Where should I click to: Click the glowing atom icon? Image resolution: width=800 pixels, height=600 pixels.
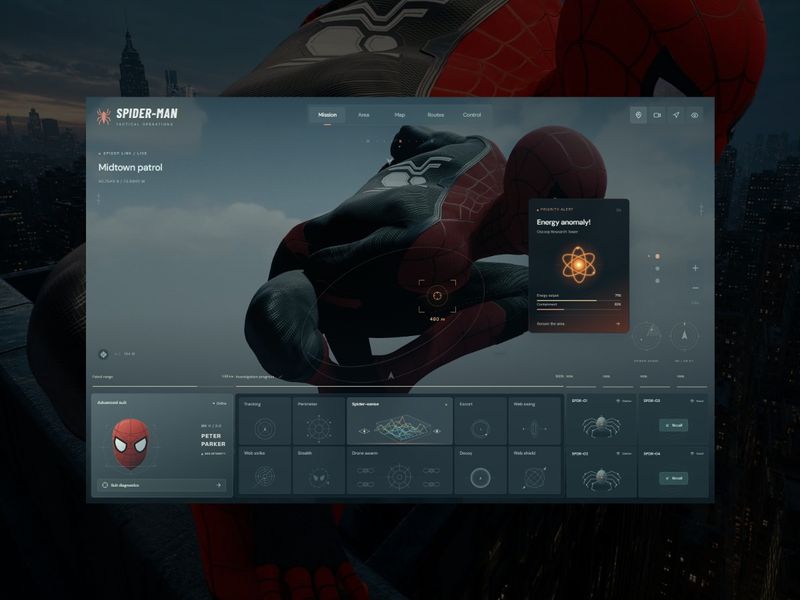click(x=579, y=264)
